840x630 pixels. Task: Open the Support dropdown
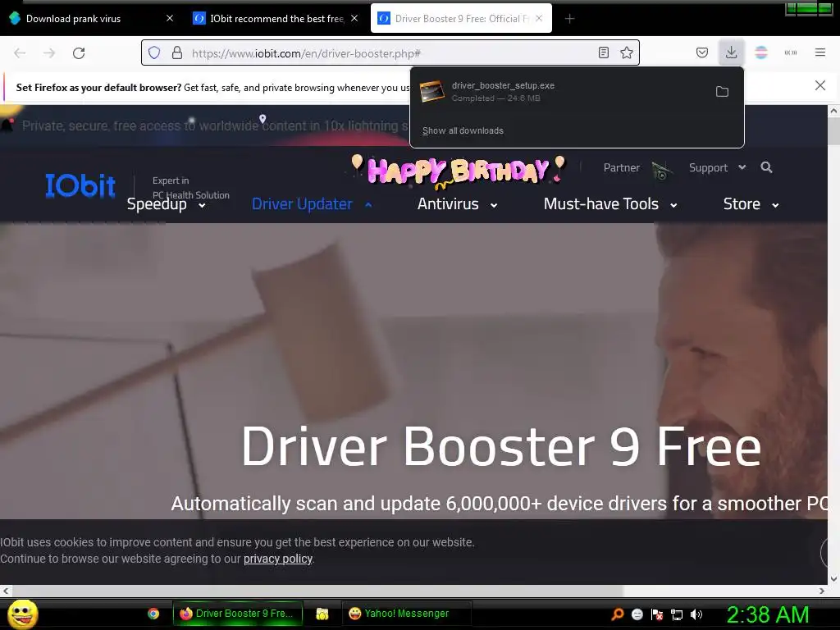click(x=717, y=167)
